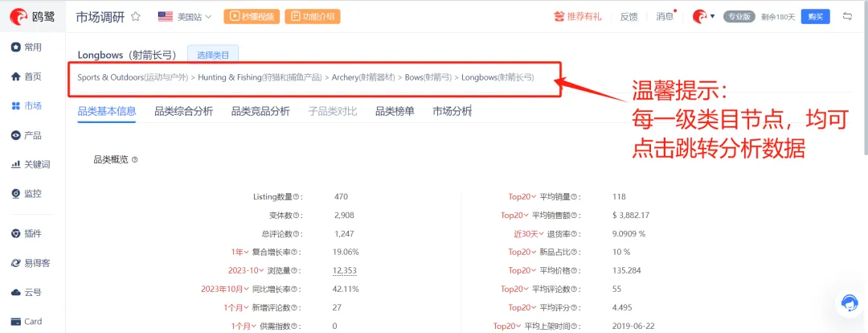Open 关键词 in the sidebar
The height and width of the screenshot is (333, 868).
click(x=31, y=165)
